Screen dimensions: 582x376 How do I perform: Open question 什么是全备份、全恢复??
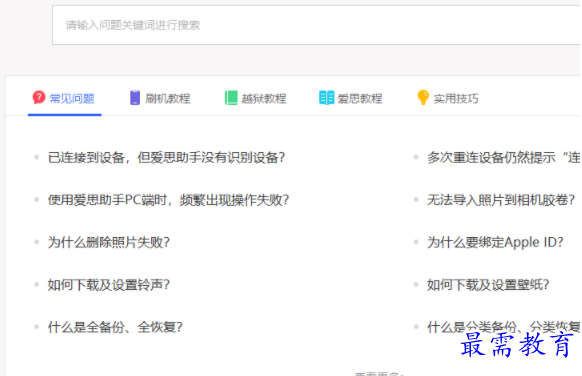pyautogui.click(x=115, y=327)
